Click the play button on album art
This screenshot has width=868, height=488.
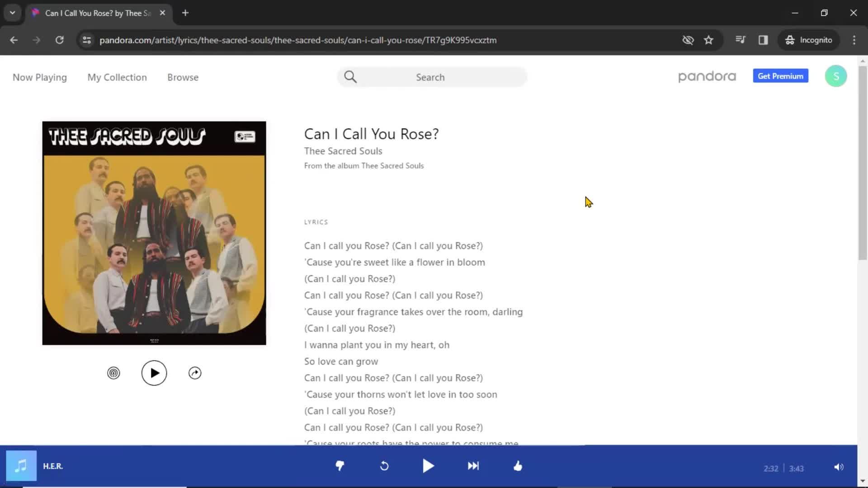(x=154, y=372)
